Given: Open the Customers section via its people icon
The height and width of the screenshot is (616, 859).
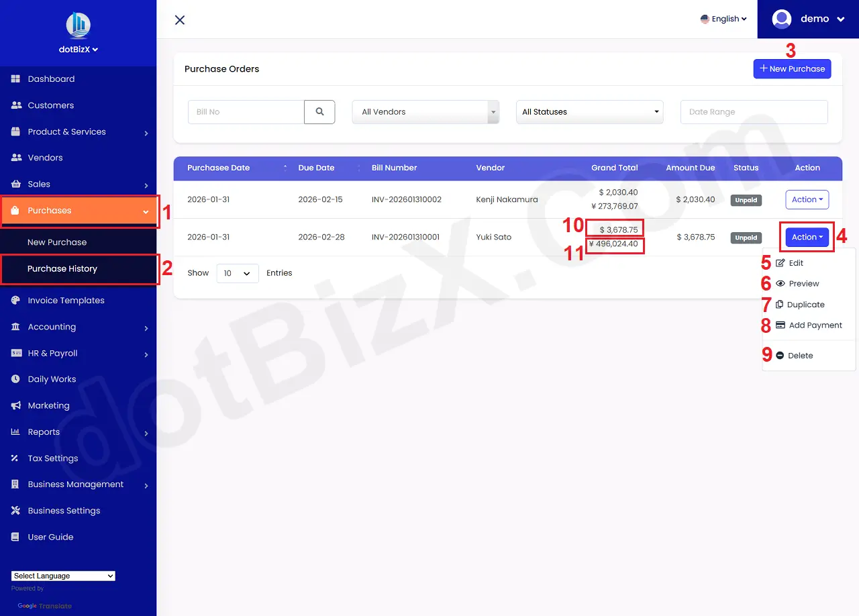Looking at the screenshot, I should tap(16, 105).
